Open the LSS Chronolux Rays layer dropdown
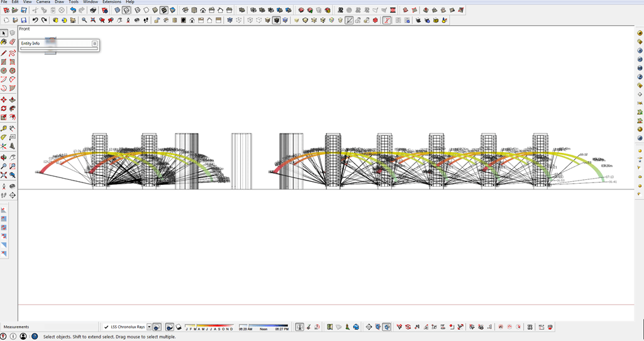 click(x=149, y=327)
